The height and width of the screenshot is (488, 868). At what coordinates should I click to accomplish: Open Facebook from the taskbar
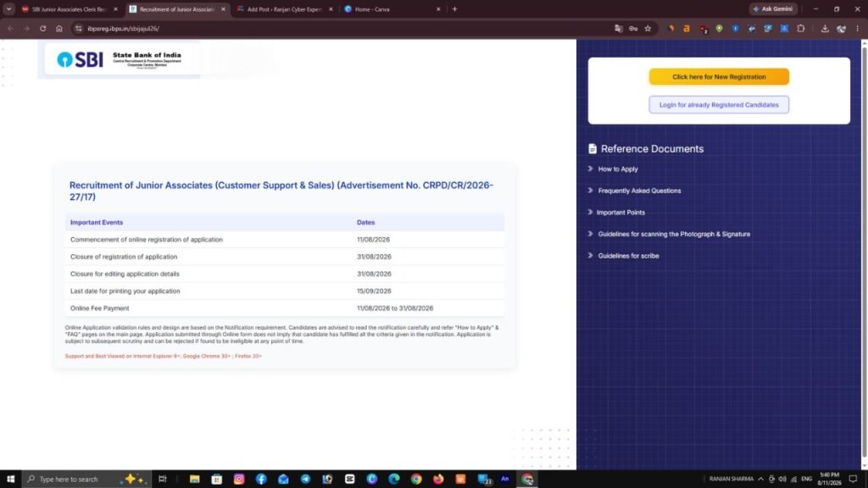tap(261, 479)
